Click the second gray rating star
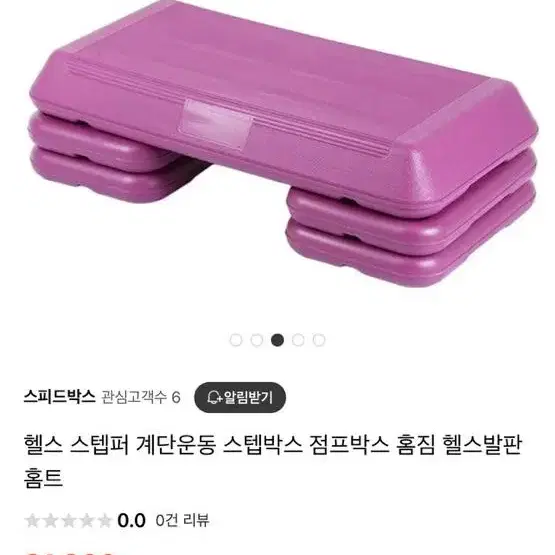The height and width of the screenshot is (555, 555). pyautogui.click(x=50, y=521)
